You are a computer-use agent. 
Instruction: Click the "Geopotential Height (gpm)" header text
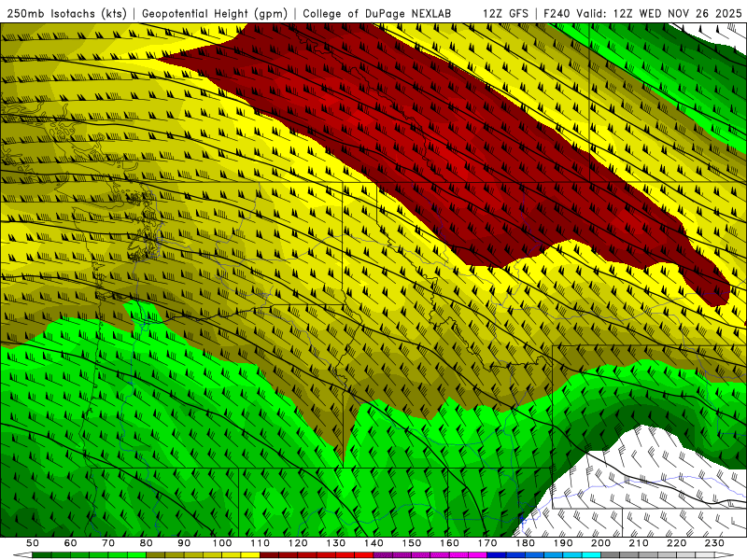click(x=215, y=13)
